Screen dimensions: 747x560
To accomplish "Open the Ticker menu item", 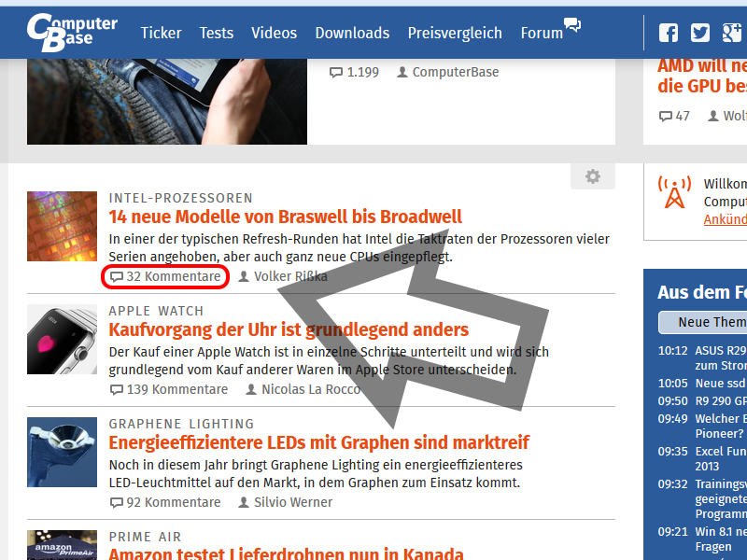I will tap(161, 33).
